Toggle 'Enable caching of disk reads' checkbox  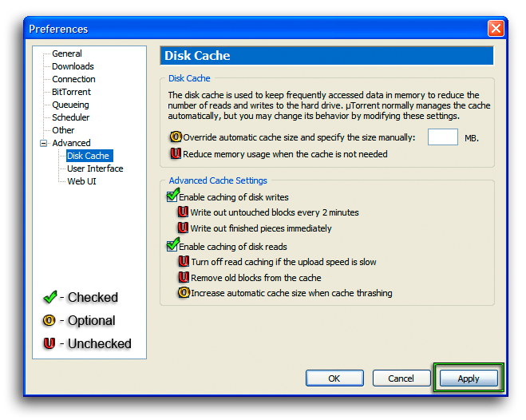click(x=172, y=247)
